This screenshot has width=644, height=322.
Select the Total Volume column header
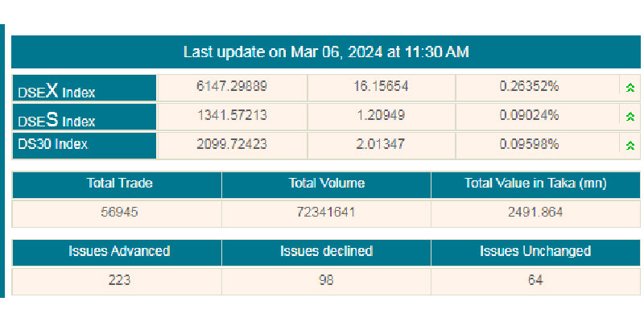coord(326,184)
